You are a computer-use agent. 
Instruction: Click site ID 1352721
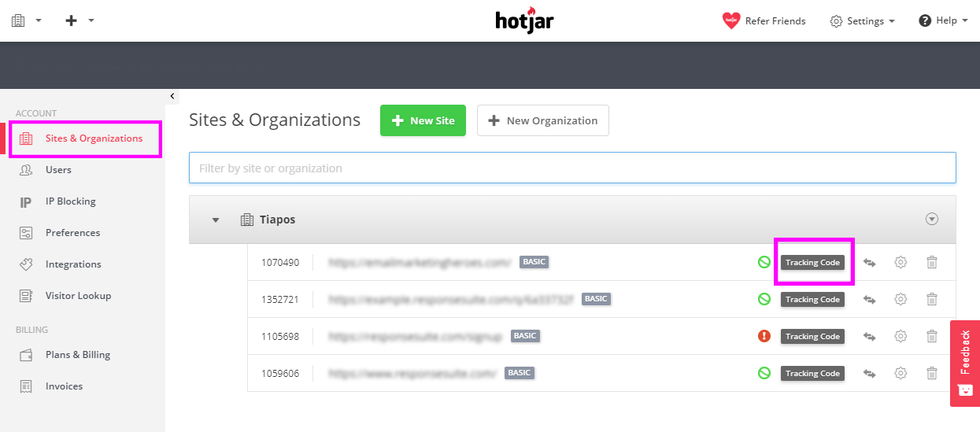pos(280,299)
